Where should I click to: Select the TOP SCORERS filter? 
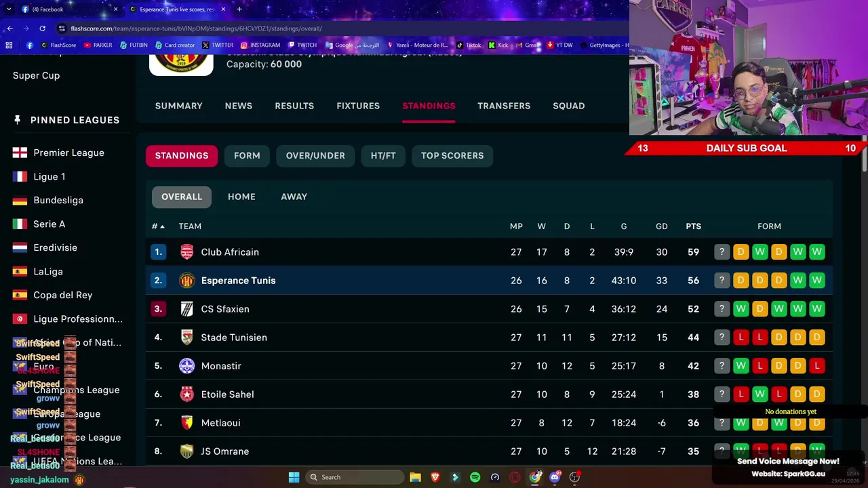[x=452, y=156]
